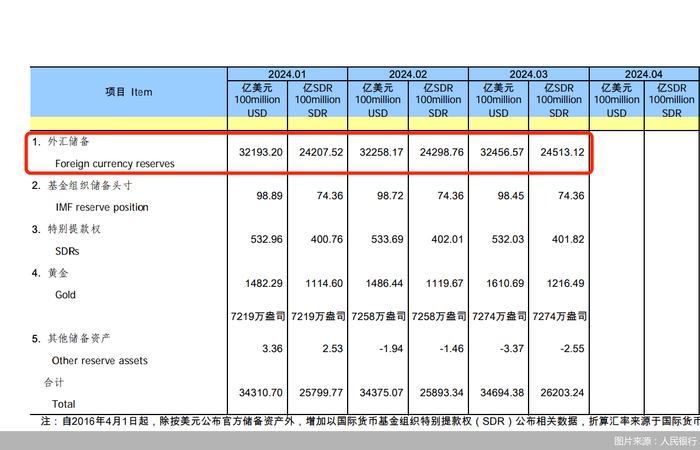The image size is (700, 450).
Task: Click the 2024.02 column header
Action: [408, 75]
